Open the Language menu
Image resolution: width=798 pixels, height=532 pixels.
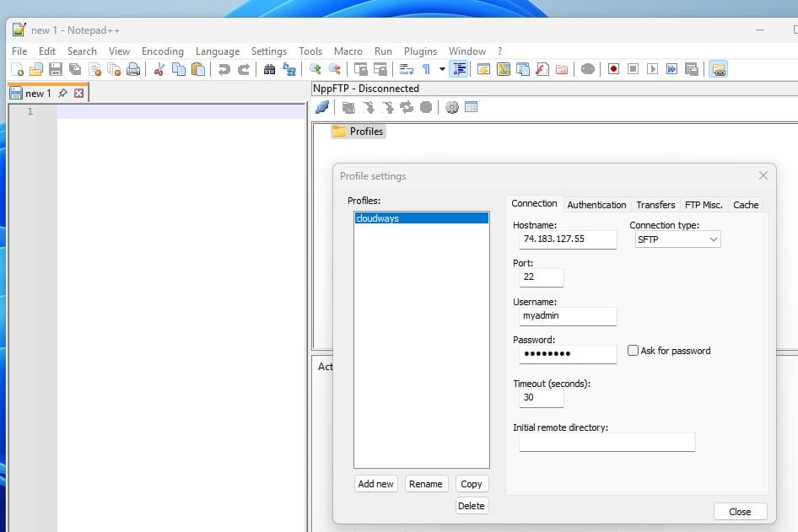(218, 51)
